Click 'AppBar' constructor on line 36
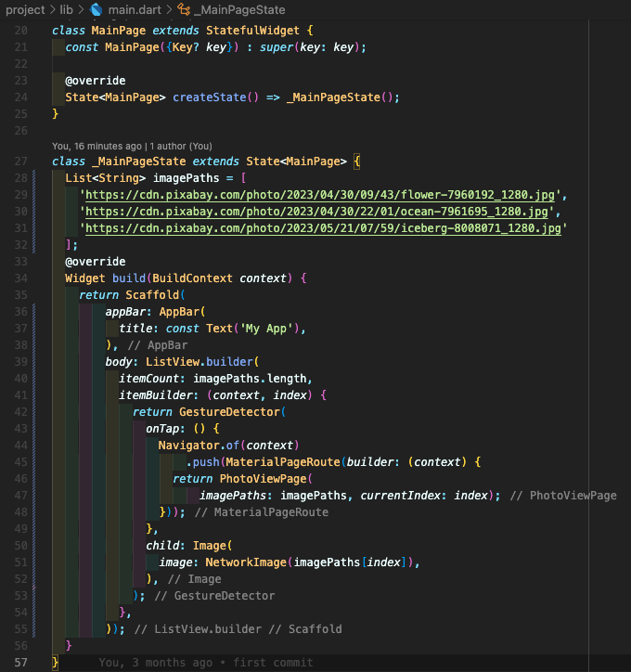This screenshot has width=631, height=672. point(179,312)
